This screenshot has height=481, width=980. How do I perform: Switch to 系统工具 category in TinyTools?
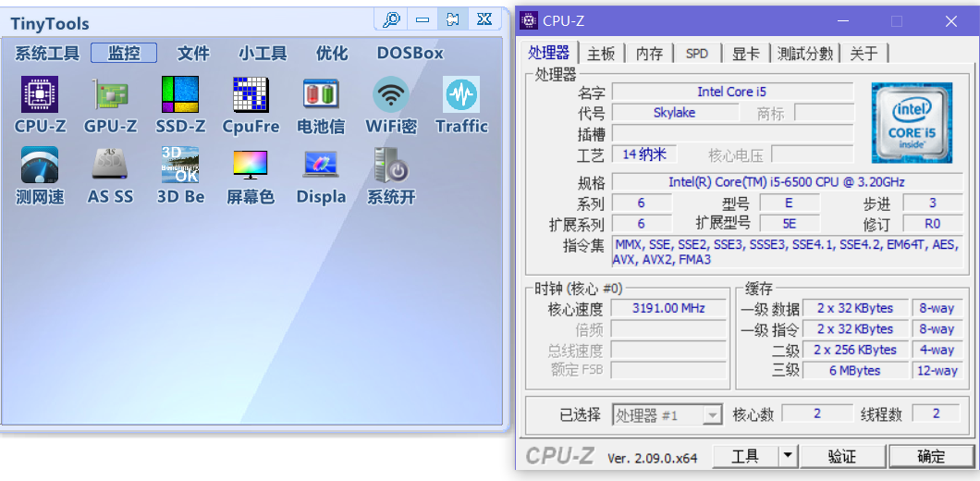pyautogui.click(x=47, y=53)
